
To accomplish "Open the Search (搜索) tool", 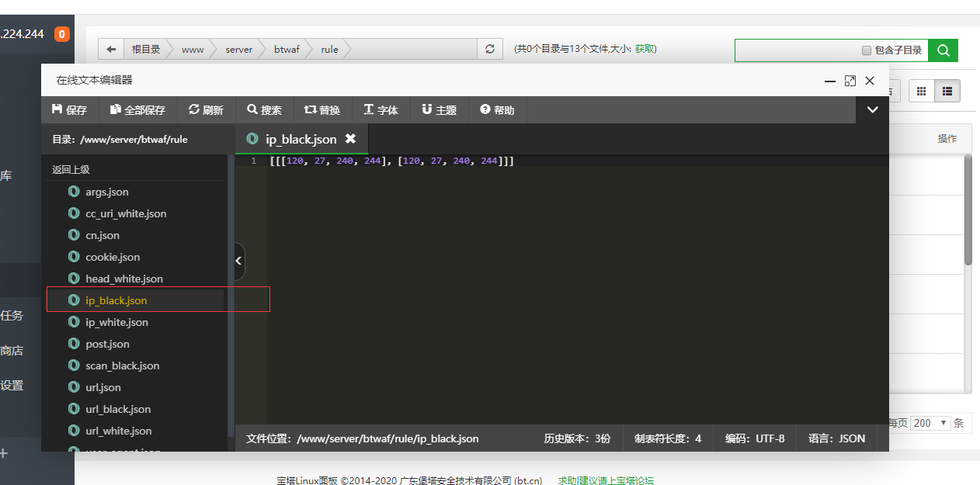I will [x=264, y=110].
